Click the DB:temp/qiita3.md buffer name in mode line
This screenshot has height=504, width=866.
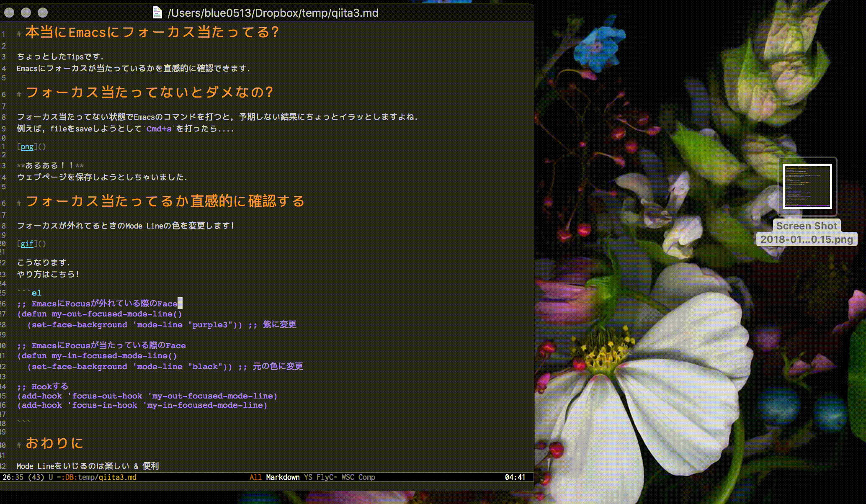pos(101,477)
